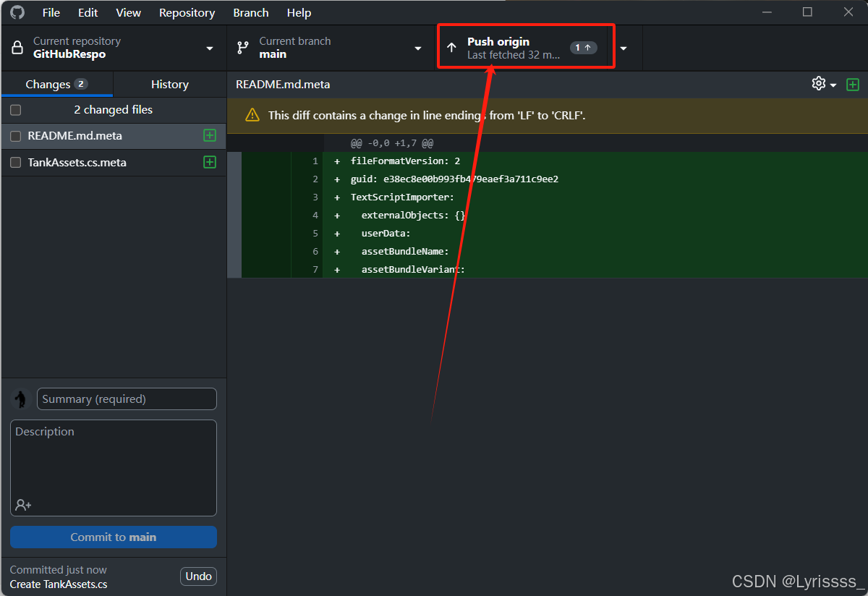The image size is (868, 596).
Task: Click the add co-authors icon
Action: pos(23,505)
